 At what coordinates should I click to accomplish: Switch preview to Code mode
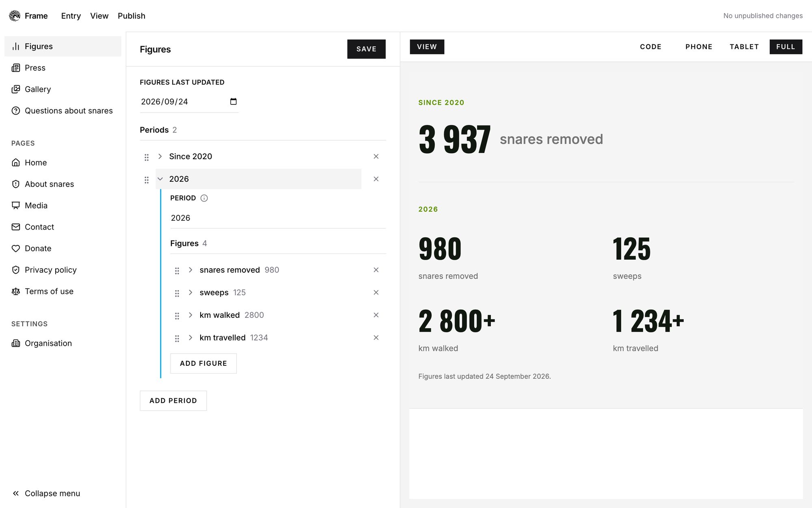click(x=651, y=47)
